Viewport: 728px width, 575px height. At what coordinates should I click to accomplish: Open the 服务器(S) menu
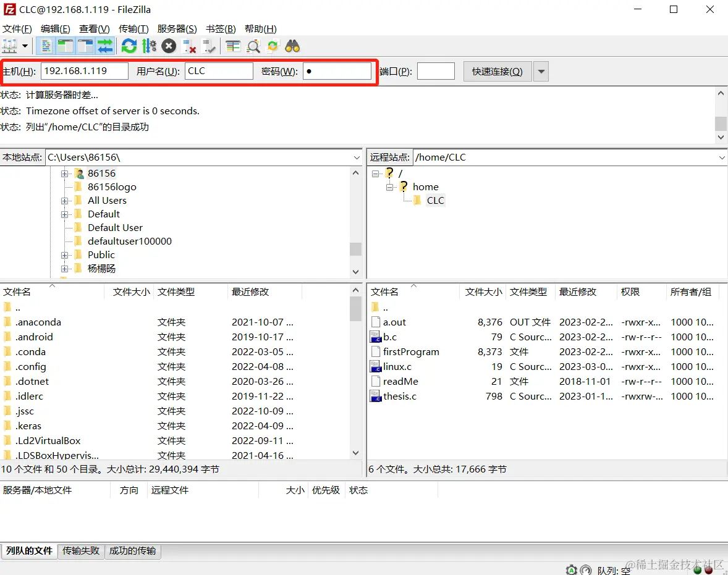coord(177,29)
